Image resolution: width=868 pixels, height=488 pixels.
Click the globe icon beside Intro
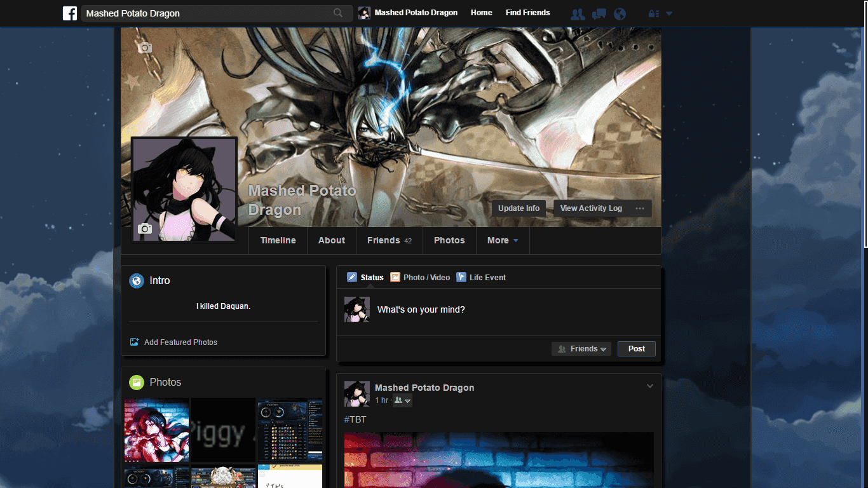[x=137, y=281]
